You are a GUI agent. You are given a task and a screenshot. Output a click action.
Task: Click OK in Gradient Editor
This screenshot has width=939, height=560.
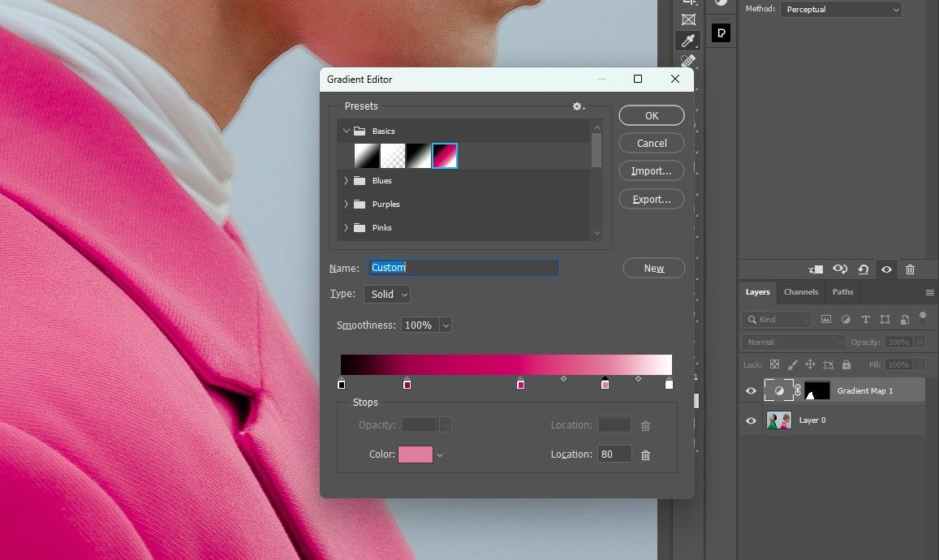coord(652,115)
